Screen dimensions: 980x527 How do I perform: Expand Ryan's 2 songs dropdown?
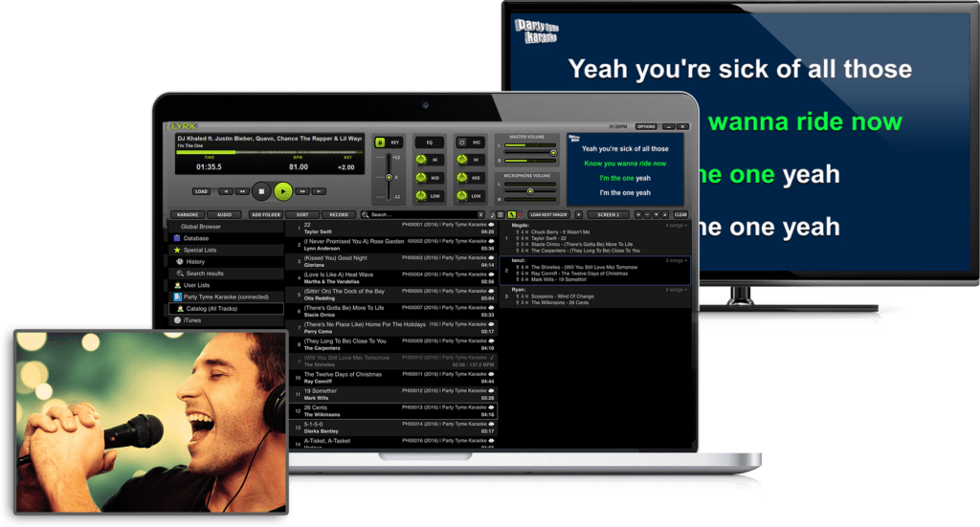coord(677,290)
